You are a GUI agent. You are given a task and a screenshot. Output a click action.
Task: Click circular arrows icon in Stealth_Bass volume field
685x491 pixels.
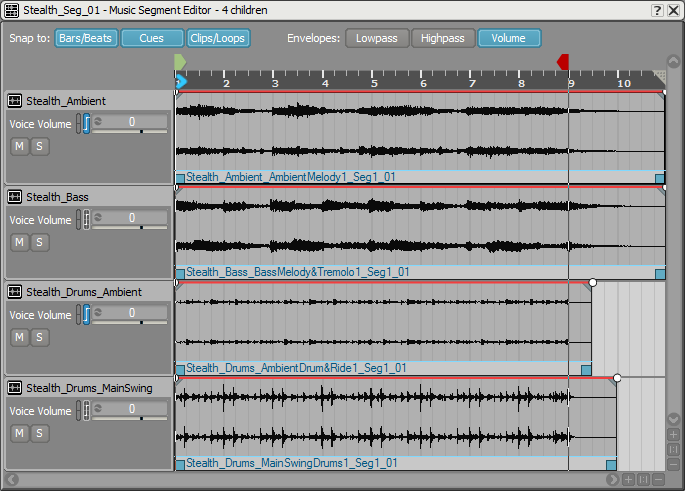[x=98, y=217]
